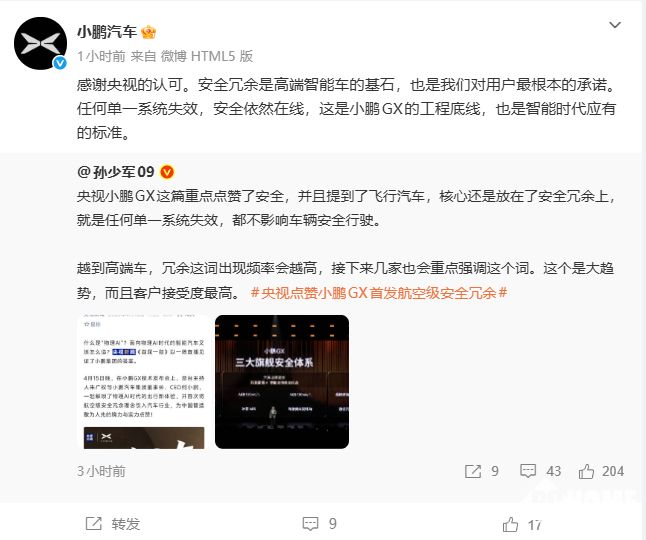Open the 小鹏汽车 account name
This screenshot has height=540, width=646.
pyautogui.click(x=107, y=32)
